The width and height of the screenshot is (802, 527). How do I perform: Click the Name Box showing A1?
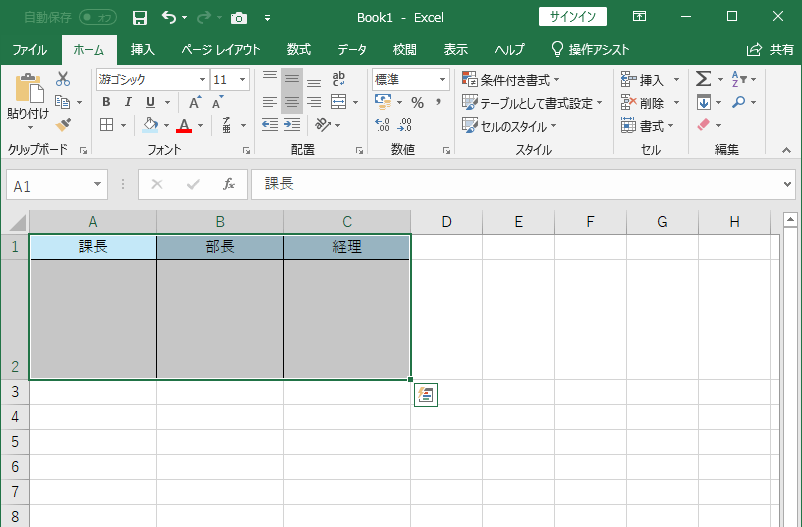point(49,185)
